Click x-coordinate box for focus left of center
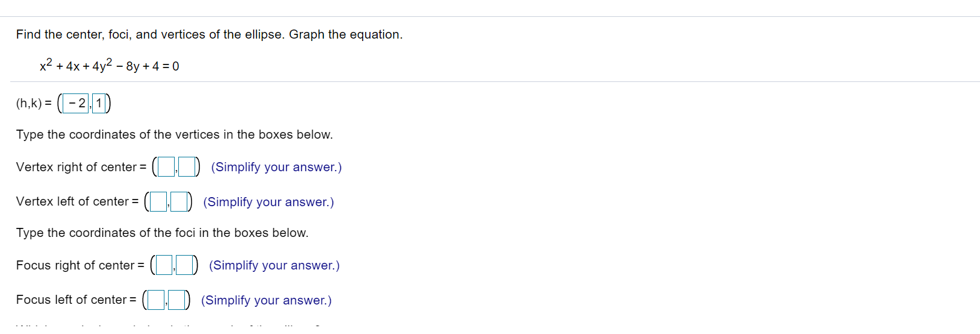The height and width of the screenshot is (334, 980). (156, 300)
